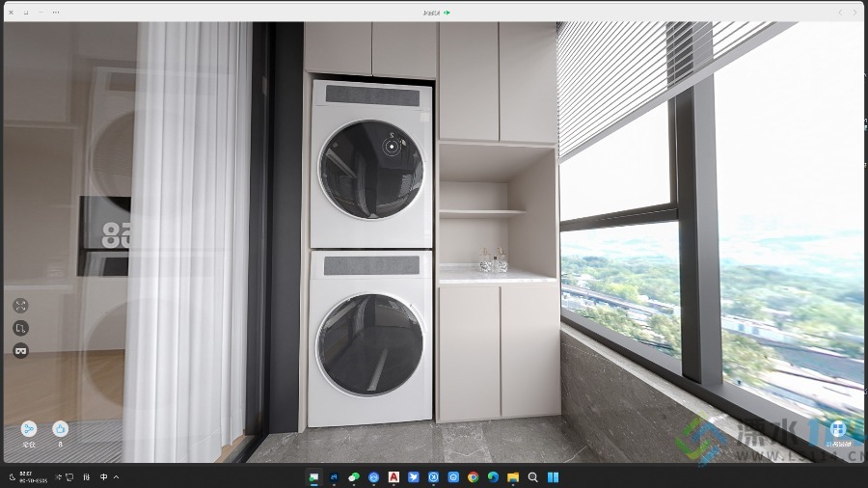
Task: Open the red A application in taskbar
Action: 393,476
